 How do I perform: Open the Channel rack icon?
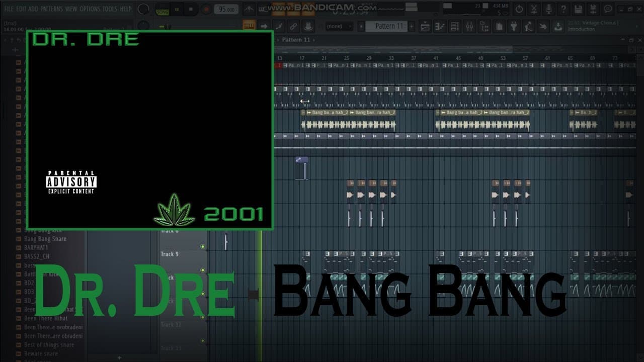(x=454, y=26)
